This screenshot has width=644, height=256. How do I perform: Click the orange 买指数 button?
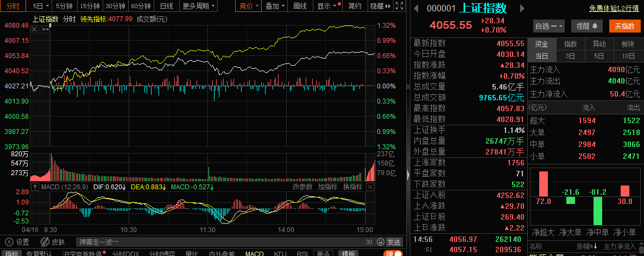pyautogui.click(x=624, y=26)
